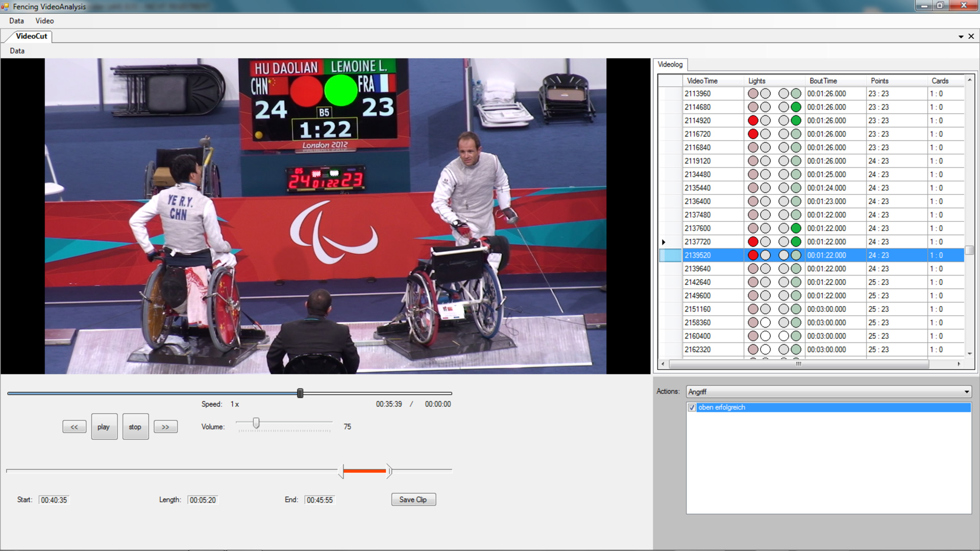Open the Data menu in menu bar
The image size is (980, 551).
coord(16,21)
